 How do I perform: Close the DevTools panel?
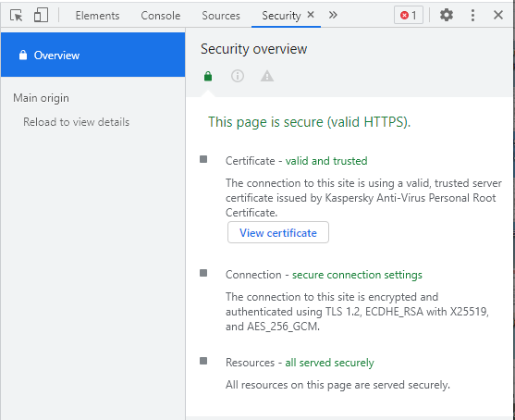(498, 15)
